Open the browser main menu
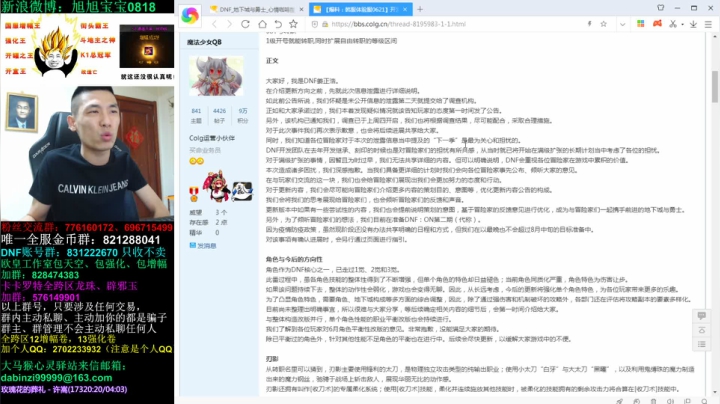720x404 pixels. tap(708, 24)
